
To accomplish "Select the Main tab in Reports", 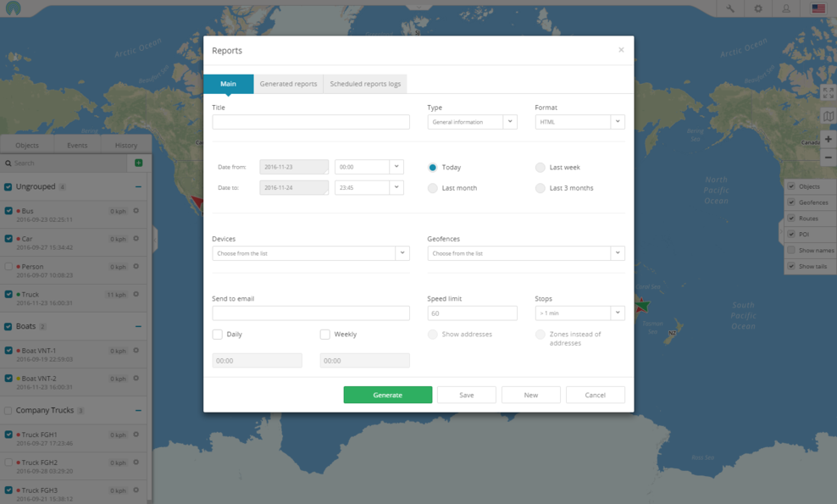I will [x=229, y=84].
